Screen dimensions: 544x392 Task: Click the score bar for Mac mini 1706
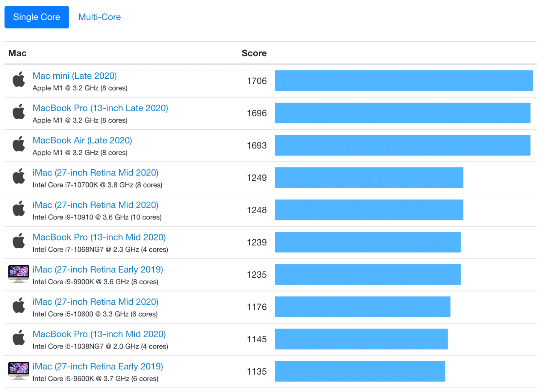[x=403, y=81]
